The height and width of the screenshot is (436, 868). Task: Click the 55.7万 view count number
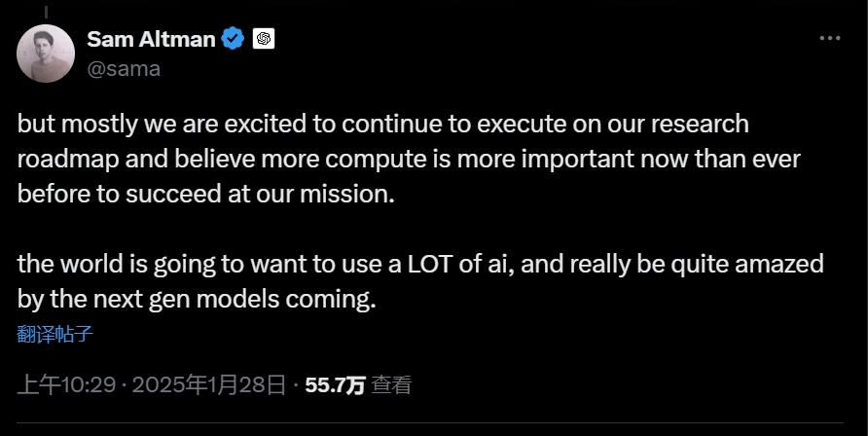pyautogui.click(x=335, y=384)
